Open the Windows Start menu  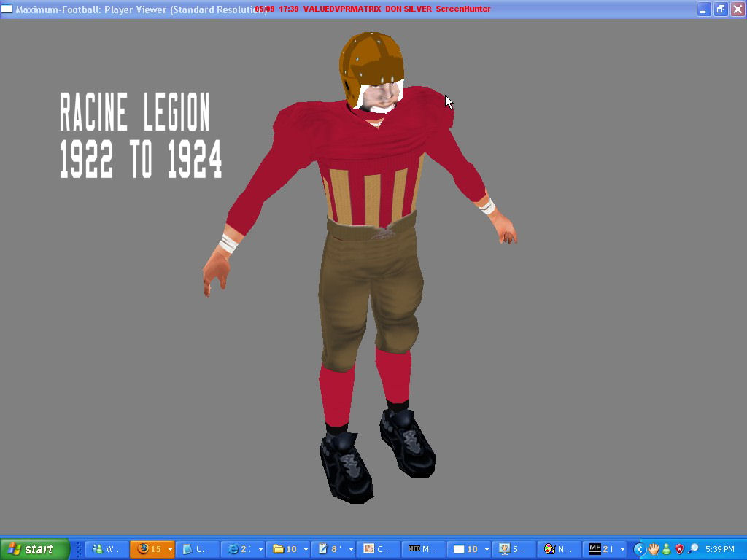pyautogui.click(x=35, y=549)
